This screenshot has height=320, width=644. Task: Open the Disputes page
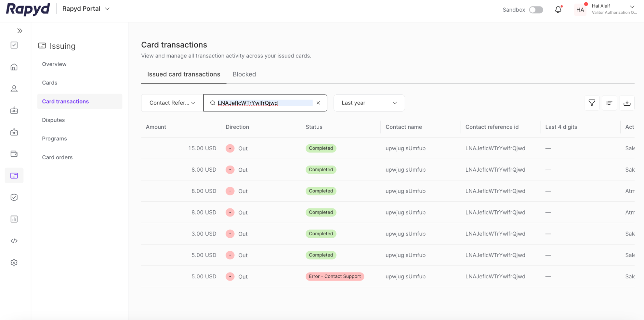(x=53, y=120)
